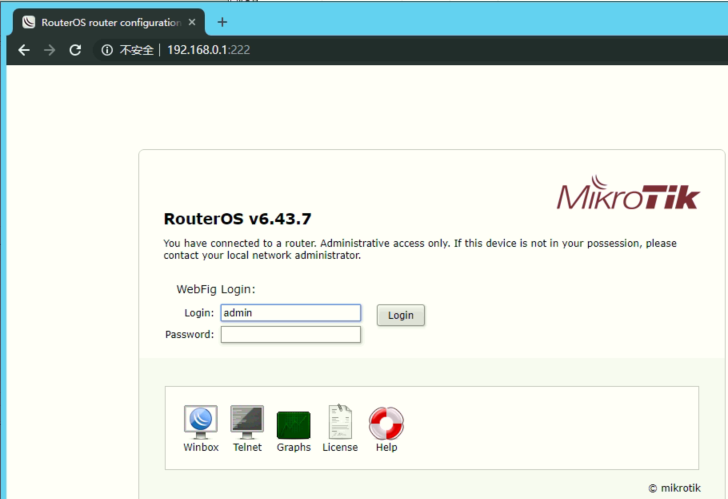Click the Login button
Image resolution: width=728 pixels, height=499 pixels.
(401, 315)
